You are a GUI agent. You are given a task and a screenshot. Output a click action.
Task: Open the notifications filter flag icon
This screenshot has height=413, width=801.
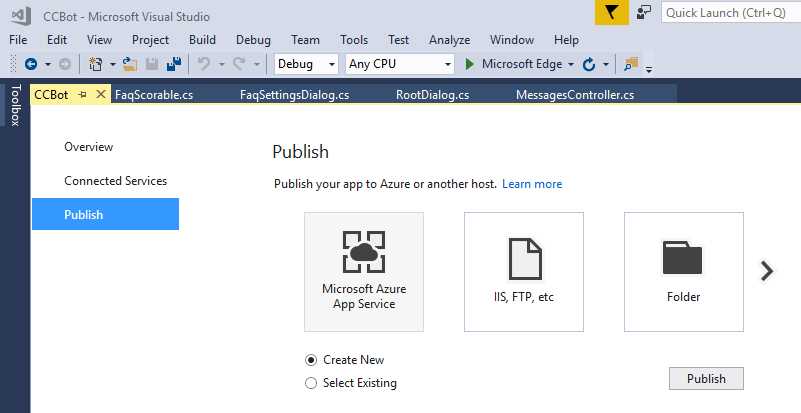(611, 12)
